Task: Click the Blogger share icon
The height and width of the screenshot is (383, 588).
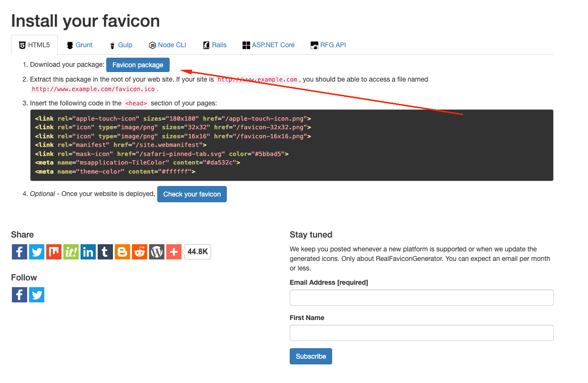Action: [x=122, y=252]
